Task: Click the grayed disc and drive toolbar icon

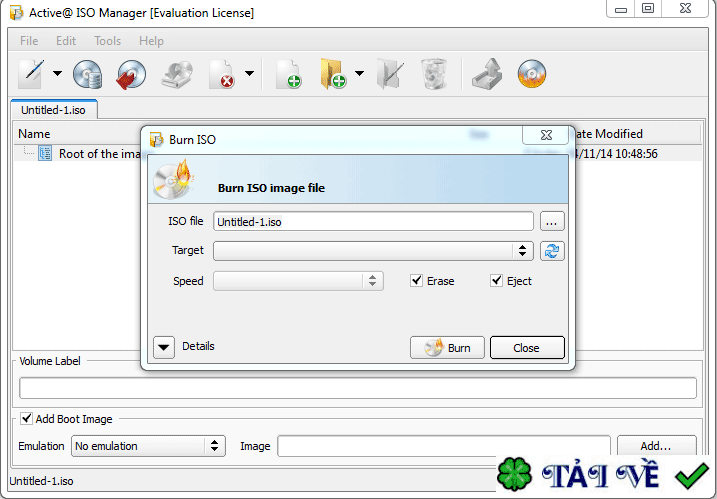Action: coord(177,74)
